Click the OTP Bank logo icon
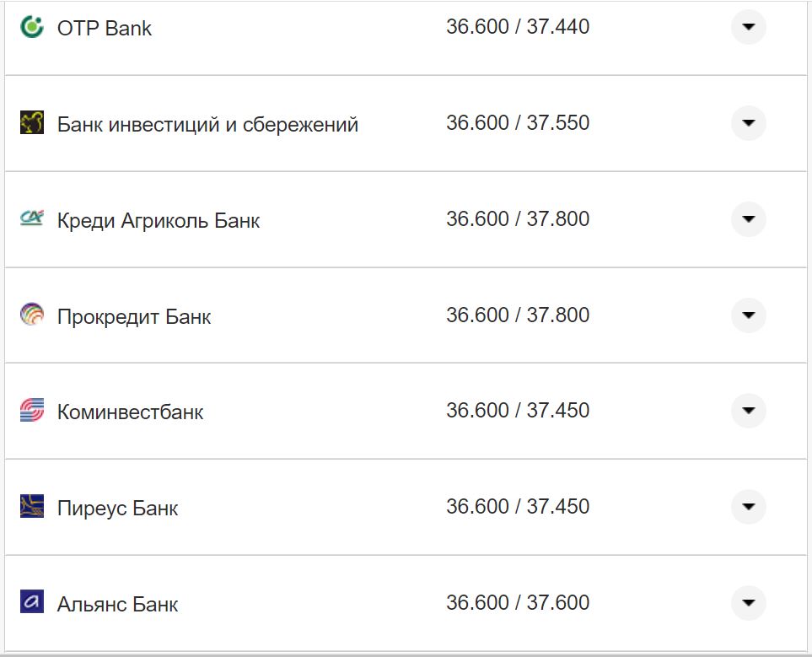 (x=32, y=27)
